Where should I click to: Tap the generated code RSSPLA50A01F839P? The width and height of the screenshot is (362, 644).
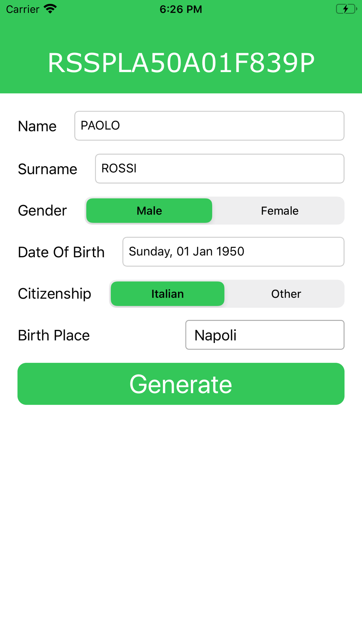click(x=181, y=63)
